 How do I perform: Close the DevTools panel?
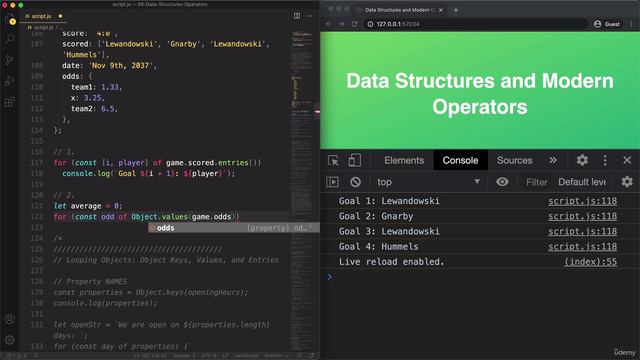tap(627, 160)
